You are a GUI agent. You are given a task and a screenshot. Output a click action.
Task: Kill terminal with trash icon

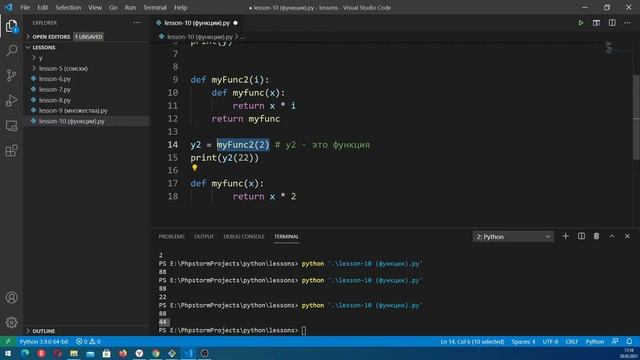(596, 236)
